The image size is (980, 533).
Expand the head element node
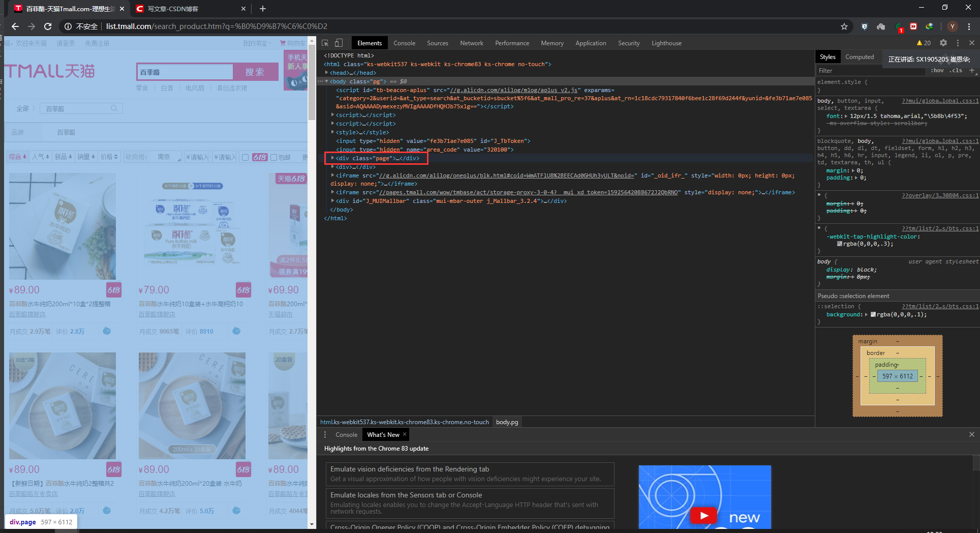click(x=327, y=73)
